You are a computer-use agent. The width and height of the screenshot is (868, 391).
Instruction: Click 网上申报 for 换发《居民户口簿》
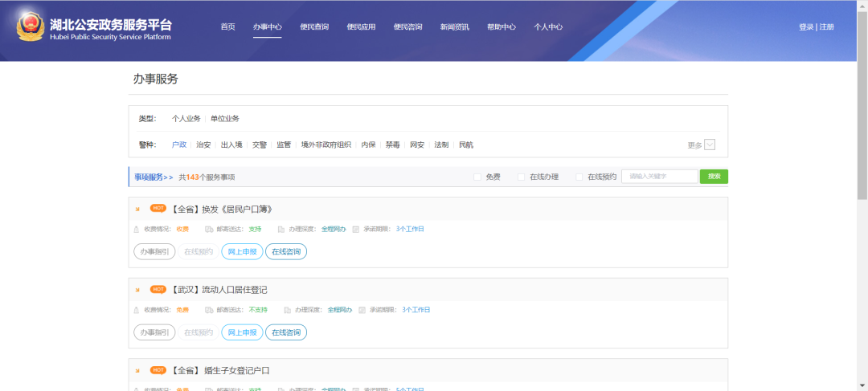tap(243, 251)
